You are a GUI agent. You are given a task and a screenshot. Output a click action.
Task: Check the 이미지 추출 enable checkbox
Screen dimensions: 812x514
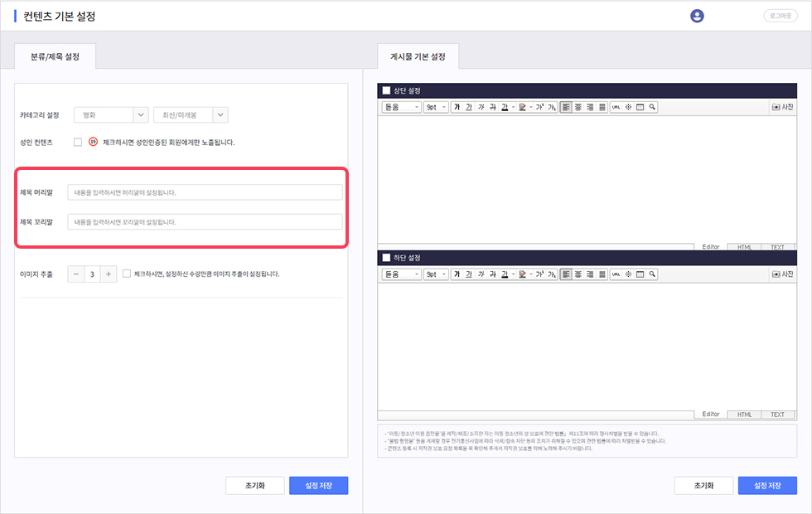click(127, 274)
